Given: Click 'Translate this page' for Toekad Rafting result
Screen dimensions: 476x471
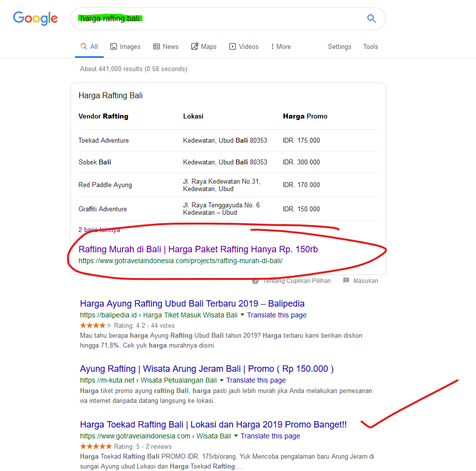Looking at the screenshot, I should (x=270, y=436).
